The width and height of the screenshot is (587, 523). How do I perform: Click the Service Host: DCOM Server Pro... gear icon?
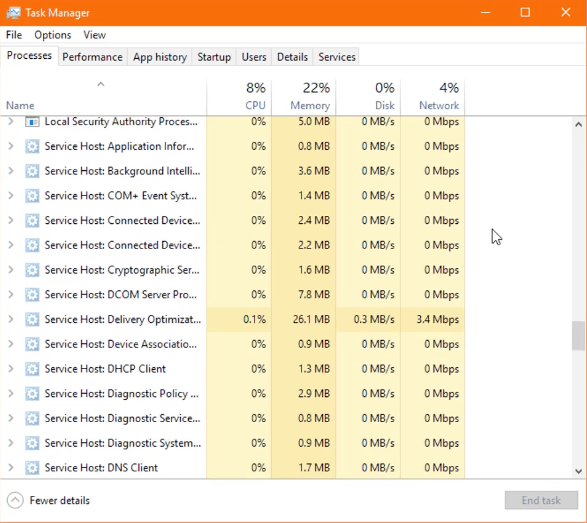[32, 295]
